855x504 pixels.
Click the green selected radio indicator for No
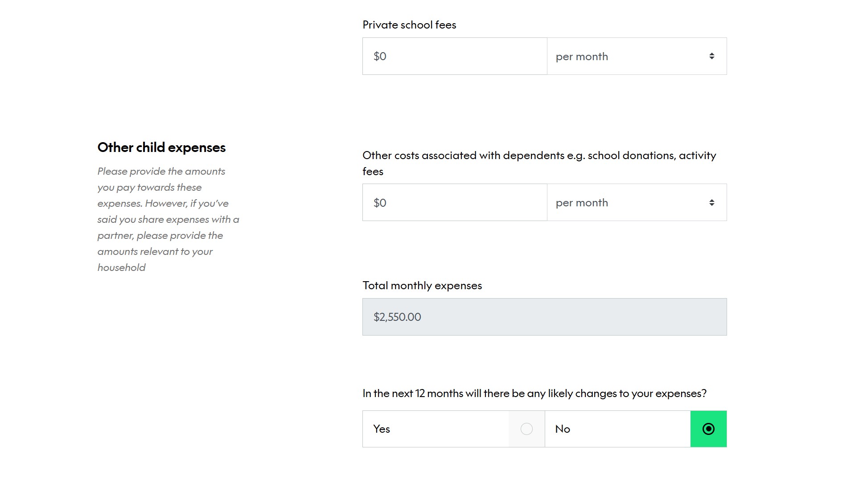pyautogui.click(x=708, y=429)
